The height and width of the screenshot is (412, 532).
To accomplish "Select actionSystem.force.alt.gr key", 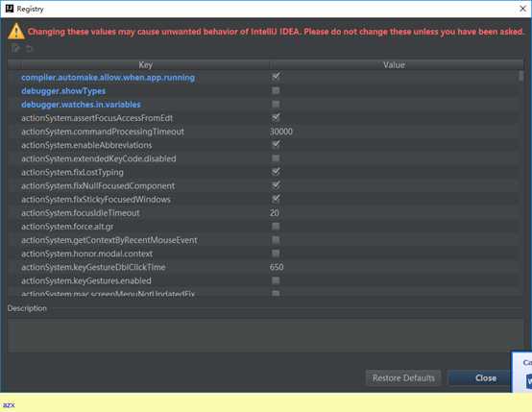I will coord(67,227).
